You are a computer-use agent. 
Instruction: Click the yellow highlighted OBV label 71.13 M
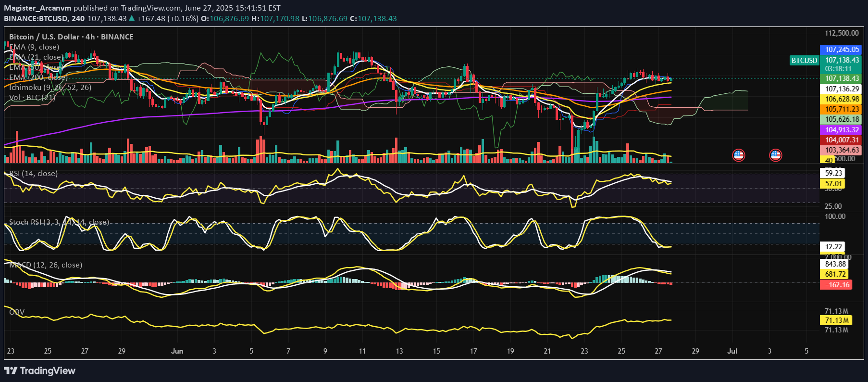836,320
